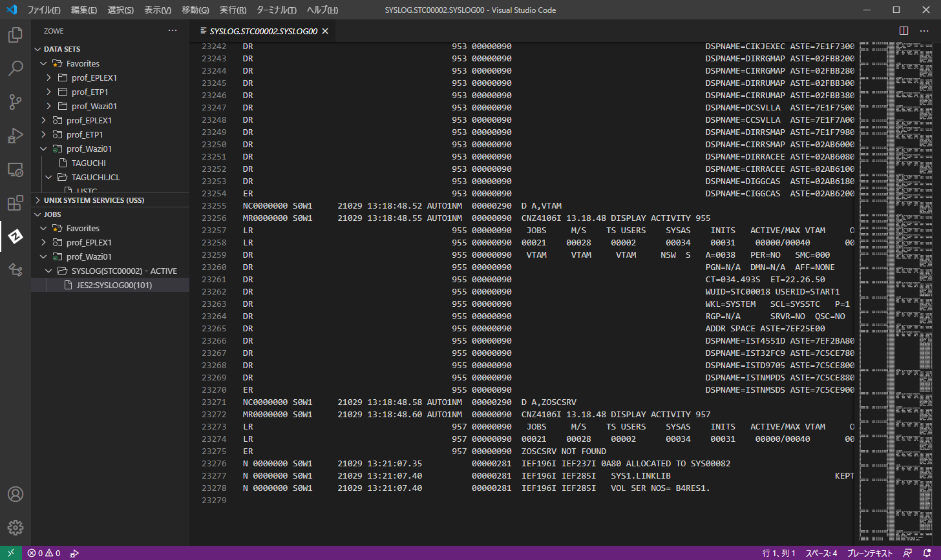Screen dimensions: 941x560
Task: Open the Extensions view
Action: click(x=16, y=203)
